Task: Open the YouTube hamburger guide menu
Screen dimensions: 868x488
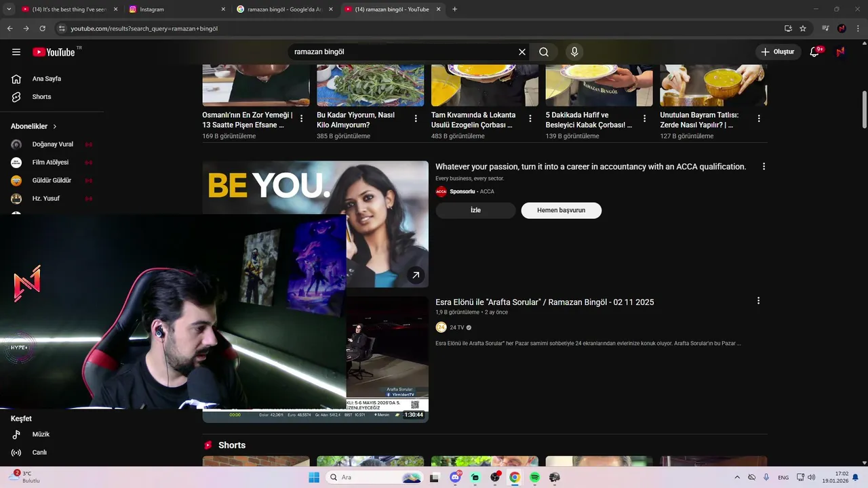Action: click(x=16, y=52)
